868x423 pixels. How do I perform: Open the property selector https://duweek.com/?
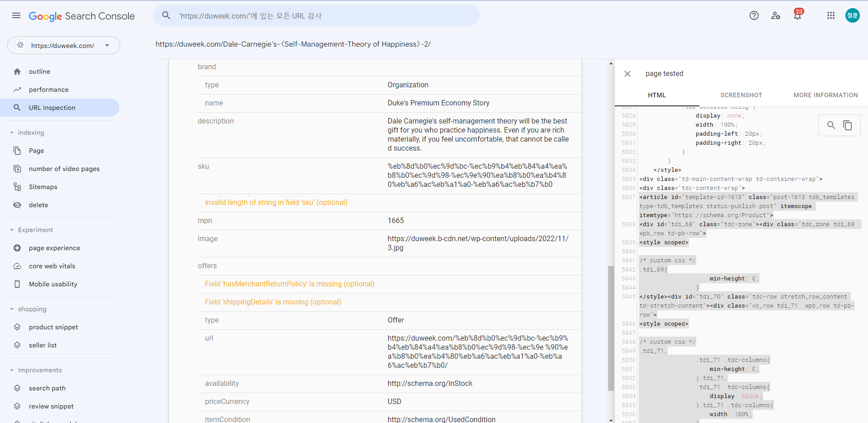[64, 45]
